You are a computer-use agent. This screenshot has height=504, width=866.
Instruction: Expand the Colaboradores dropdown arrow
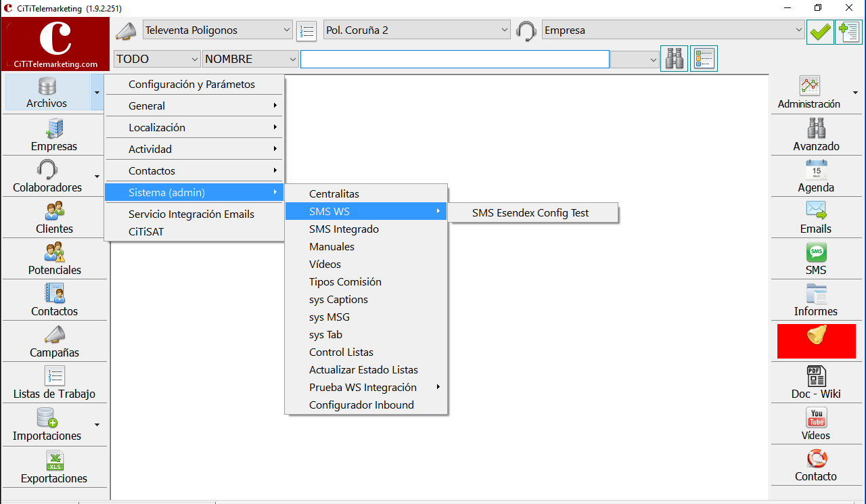[x=97, y=177]
